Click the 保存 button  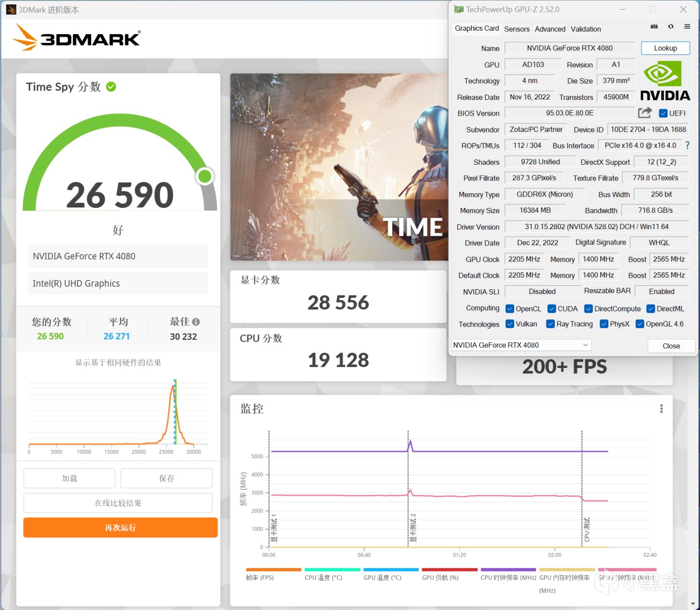point(167,478)
